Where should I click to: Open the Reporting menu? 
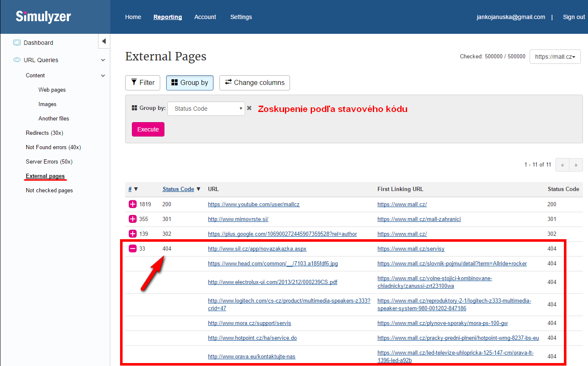168,17
